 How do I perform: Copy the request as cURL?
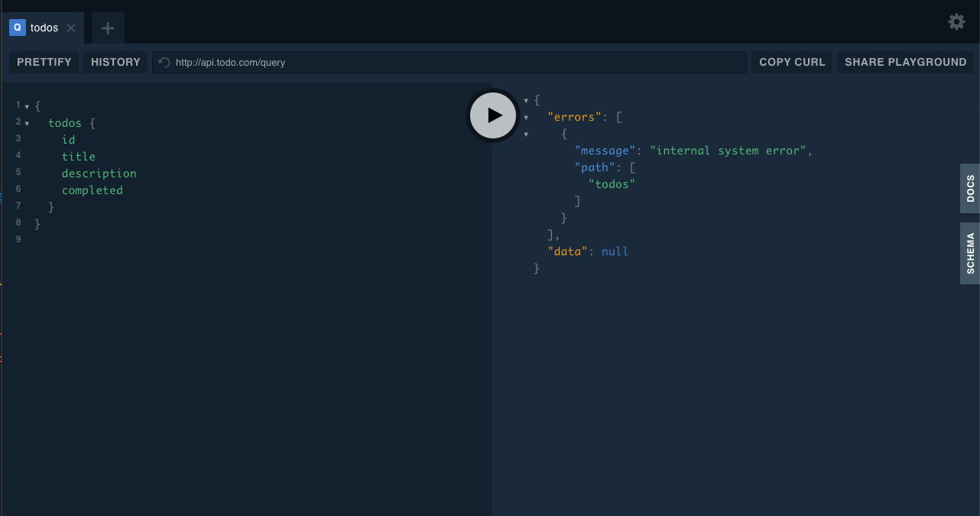791,62
